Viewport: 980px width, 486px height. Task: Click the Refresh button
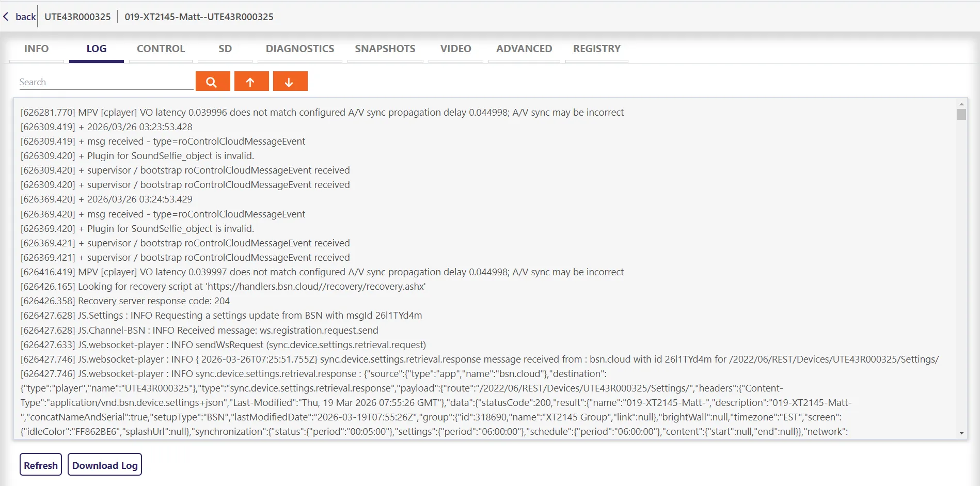tap(41, 464)
